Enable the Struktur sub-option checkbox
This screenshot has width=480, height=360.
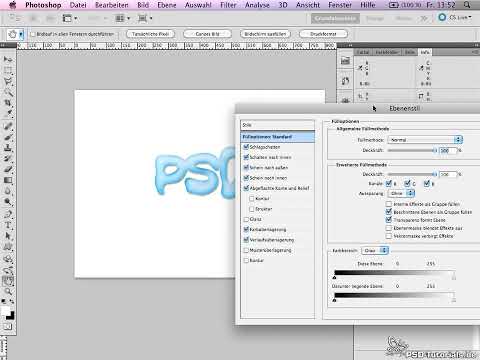pos(252,209)
